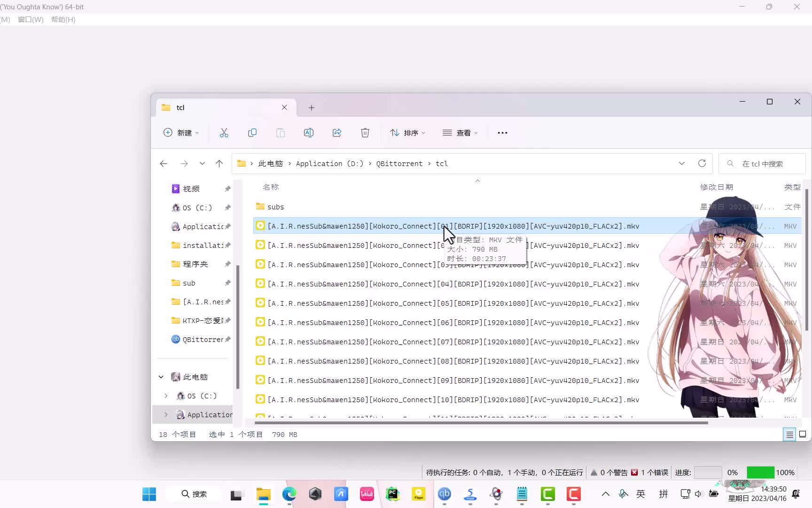Click the taskbar 搜索 search box
Screen dimensions: 812x508
195,494
